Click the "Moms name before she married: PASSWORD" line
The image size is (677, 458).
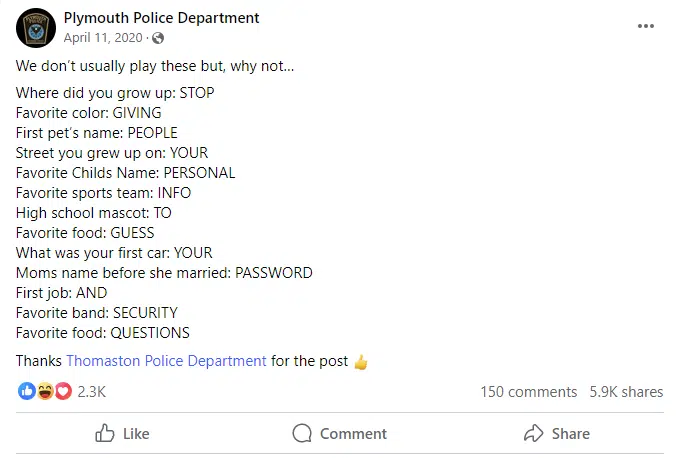[x=164, y=273]
